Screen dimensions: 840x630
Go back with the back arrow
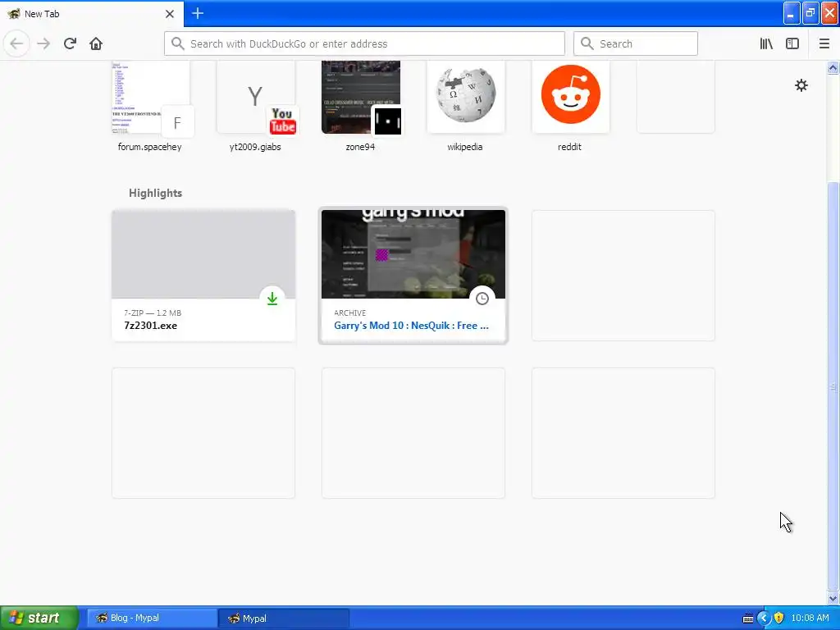(x=16, y=44)
